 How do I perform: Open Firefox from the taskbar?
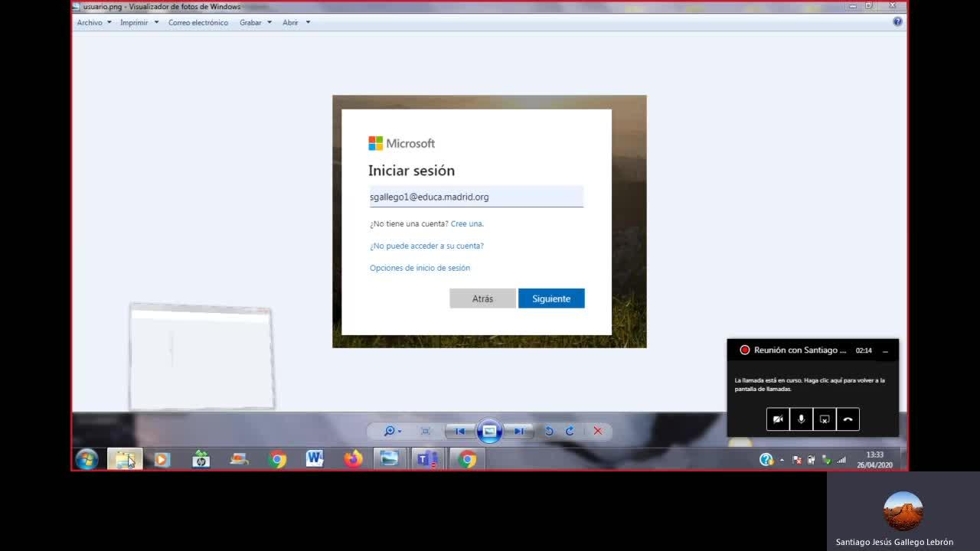click(x=353, y=459)
